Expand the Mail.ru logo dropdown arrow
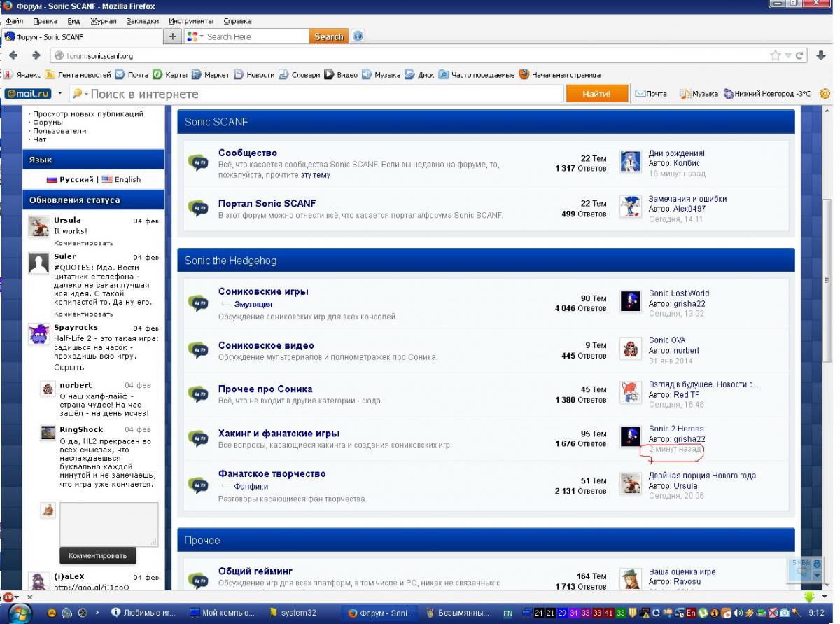 click(60, 94)
